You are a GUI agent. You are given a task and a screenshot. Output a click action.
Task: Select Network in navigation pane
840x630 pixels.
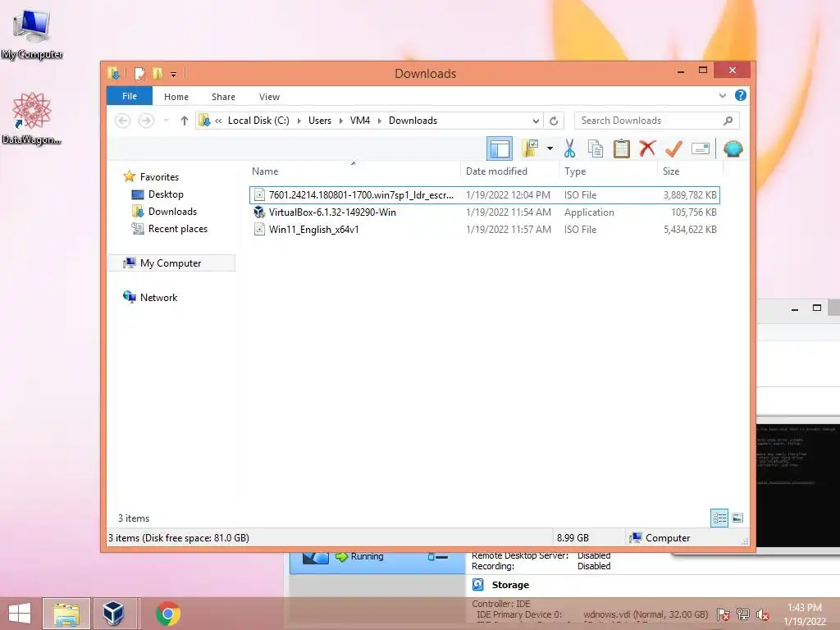coord(158,297)
